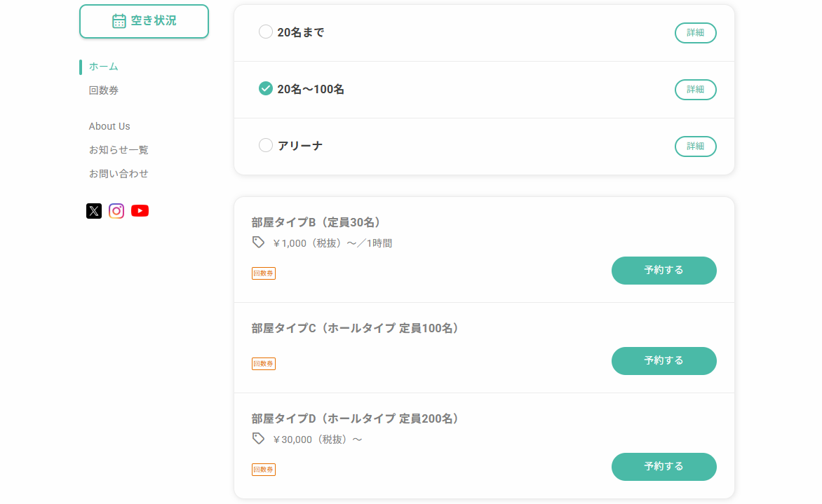Click the 回数券 tag under 部屋タイプD
Screen dimensions: 822x504
point(264,470)
